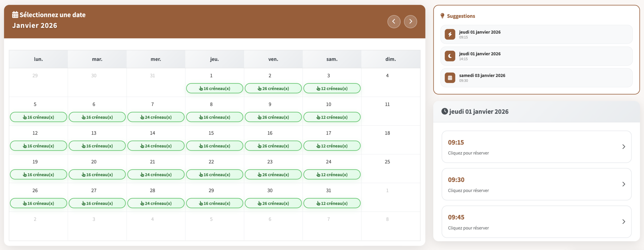Viewport: 644px width, 250px height.
Task: Click the calendar icon beside Sélectionnez une date
Action: click(x=15, y=15)
